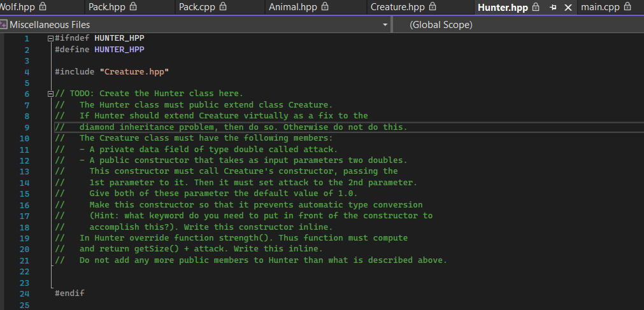Image resolution: width=644 pixels, height=310 pixels.
Task: Click lock icon on main.cpp tab
Action: [x=627, y=6]
